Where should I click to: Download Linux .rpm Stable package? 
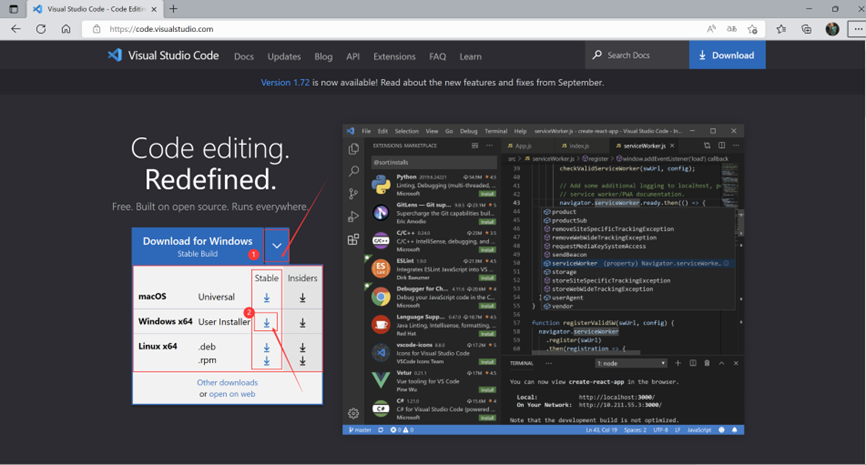[266, 361]
